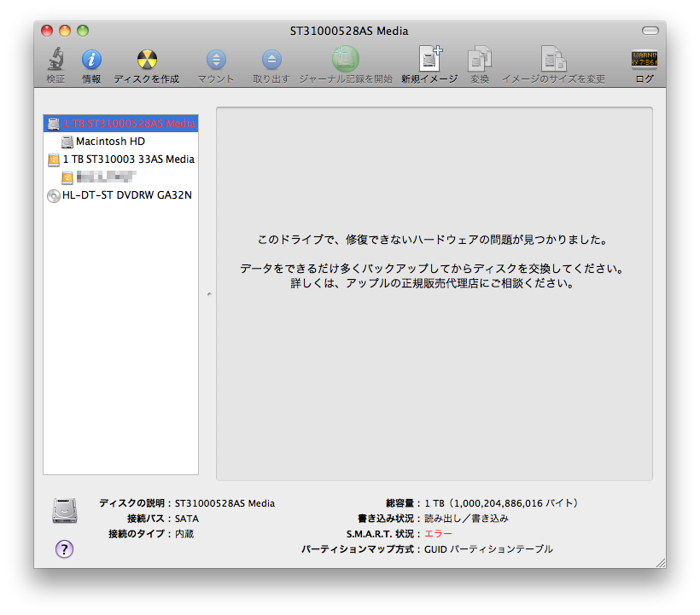The width and height of the screenshot is (700, 615).
Task: Click the yellow minimize window button
Action: click(65, 31)
